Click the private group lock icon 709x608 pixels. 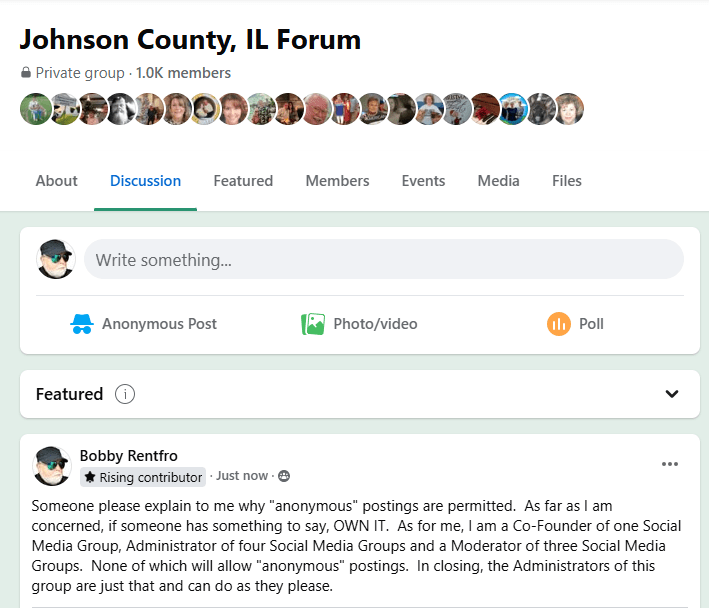click(x=26, y=73)
